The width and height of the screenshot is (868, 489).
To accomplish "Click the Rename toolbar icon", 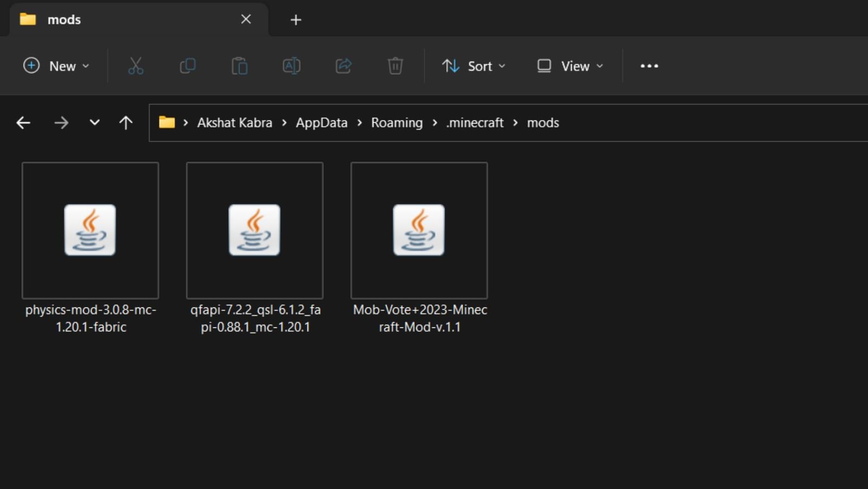I will [x=291, y=66].
